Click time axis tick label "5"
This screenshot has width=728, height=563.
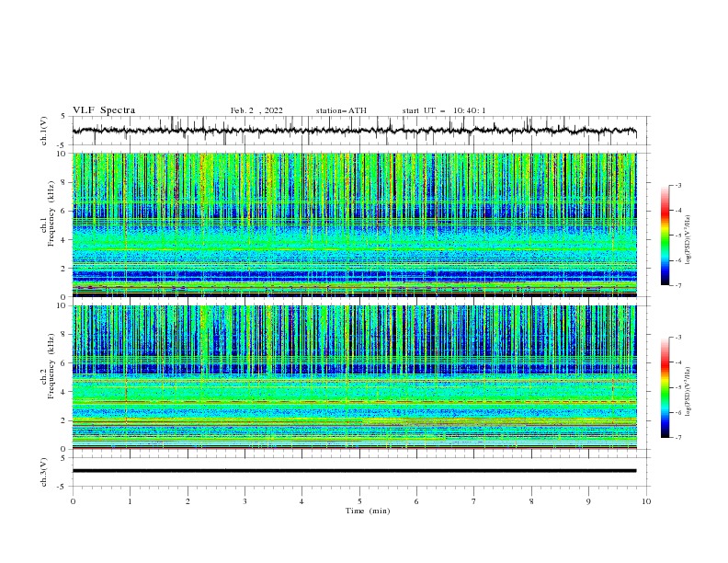coord(359,501)
